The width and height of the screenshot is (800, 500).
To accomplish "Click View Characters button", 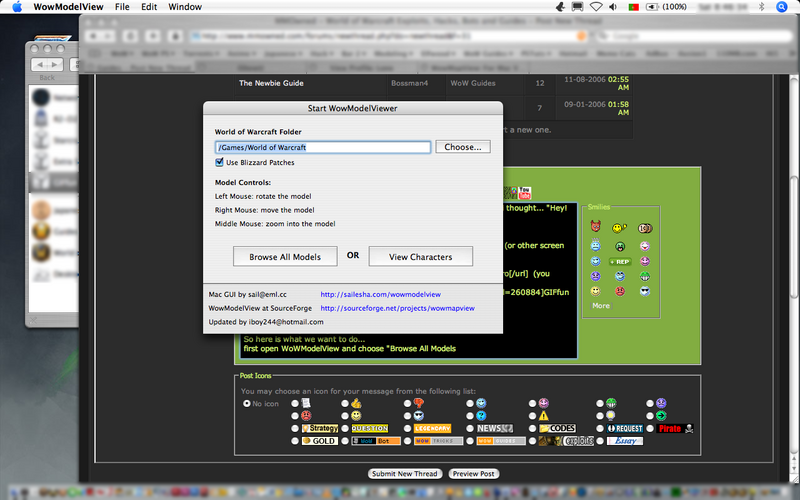I will [420, 257].
